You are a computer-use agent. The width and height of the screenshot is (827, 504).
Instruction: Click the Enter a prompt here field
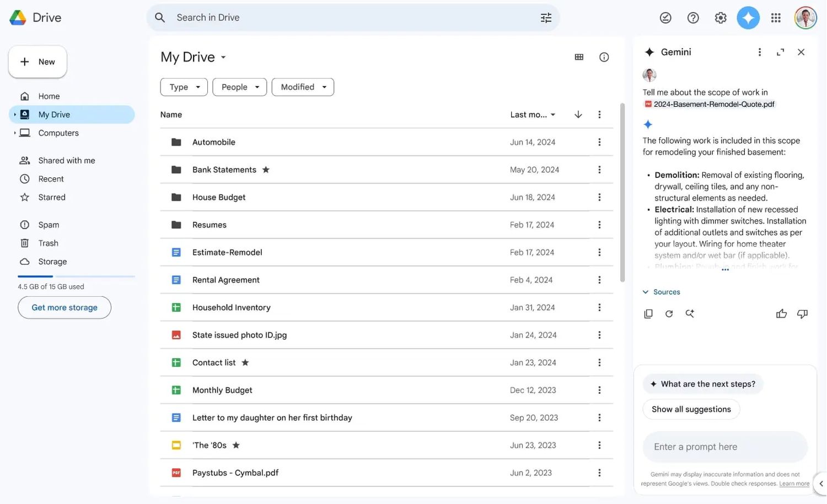click(724, 447)
